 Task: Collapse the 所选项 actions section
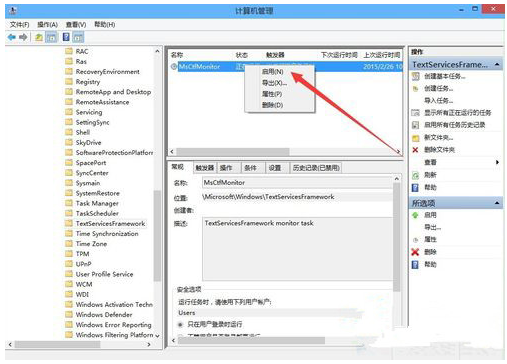click(x=497, y=203)
